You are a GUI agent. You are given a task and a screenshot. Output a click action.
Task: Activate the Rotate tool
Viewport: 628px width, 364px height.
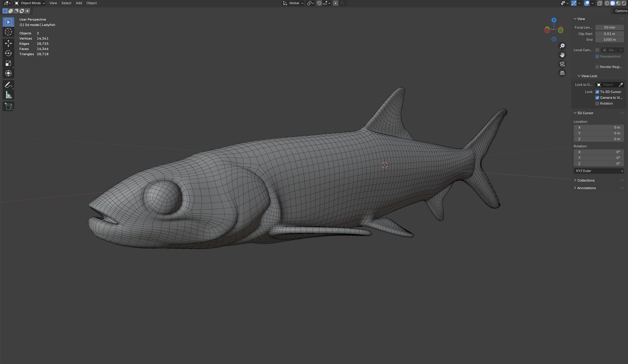point(8,53)
